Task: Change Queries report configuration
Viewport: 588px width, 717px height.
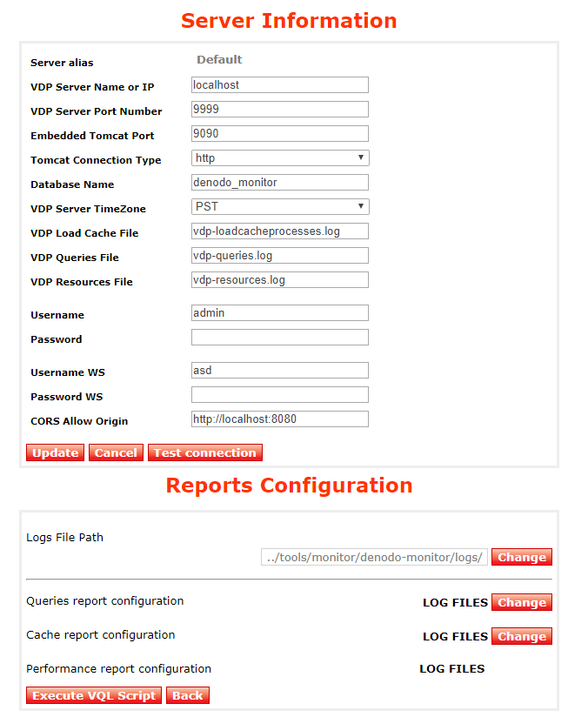Action: coord(522,603)
